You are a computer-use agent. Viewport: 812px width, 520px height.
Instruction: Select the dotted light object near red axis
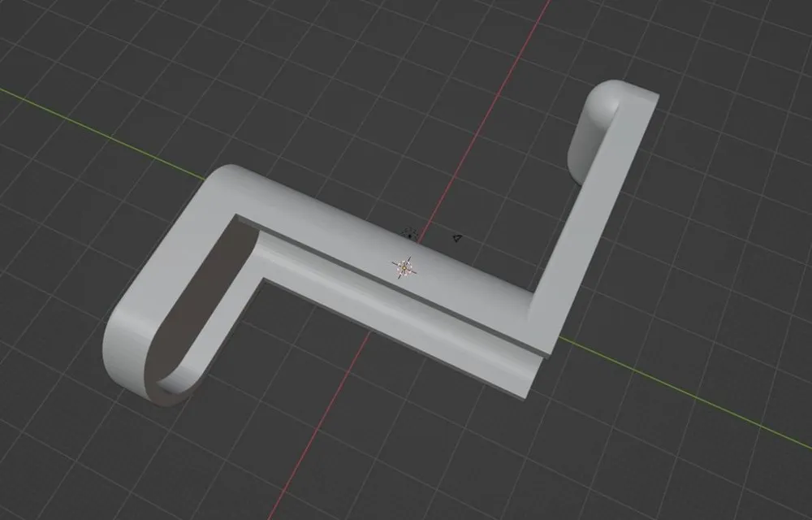tap(409, 234)
